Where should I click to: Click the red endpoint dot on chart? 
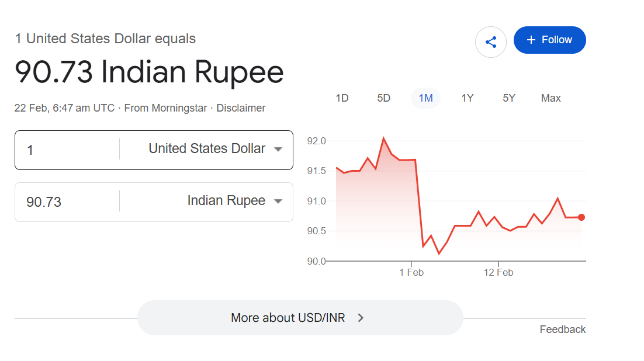pyautogui.click(x=581, y=217)
